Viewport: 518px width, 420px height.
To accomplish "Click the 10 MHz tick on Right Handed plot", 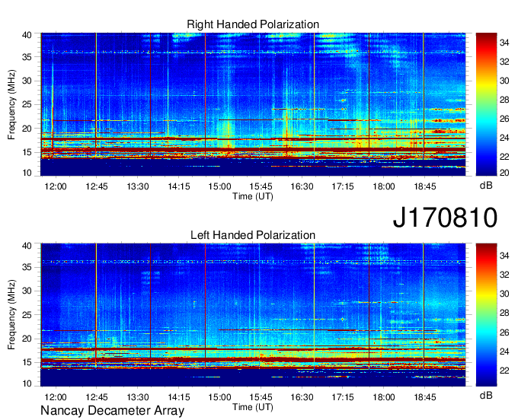I will 27,173.
